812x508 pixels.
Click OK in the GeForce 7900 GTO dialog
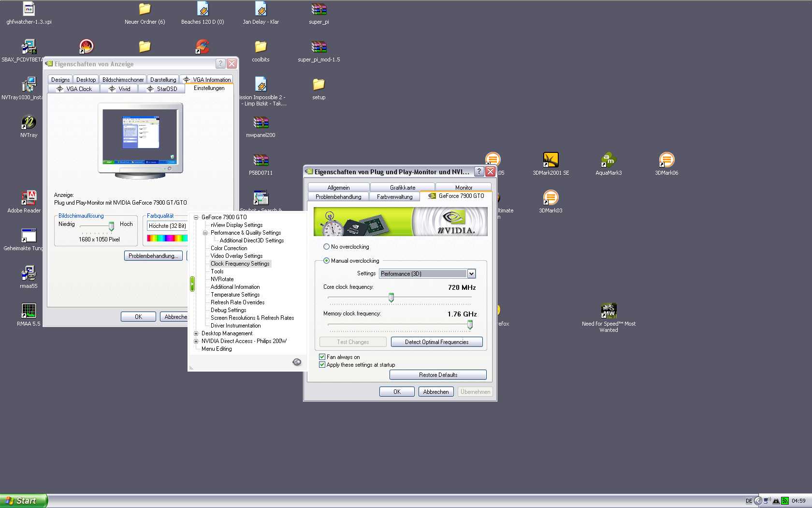397,392
